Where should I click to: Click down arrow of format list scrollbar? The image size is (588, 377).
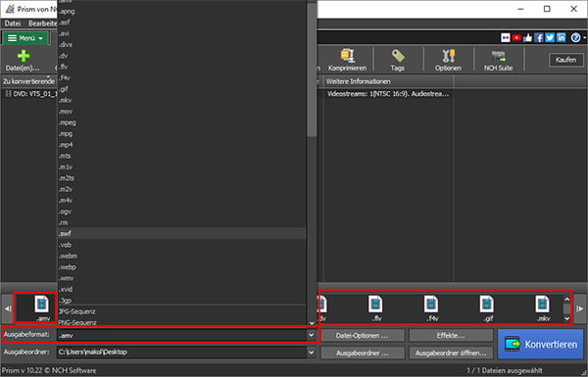click(x=312, y=323)
